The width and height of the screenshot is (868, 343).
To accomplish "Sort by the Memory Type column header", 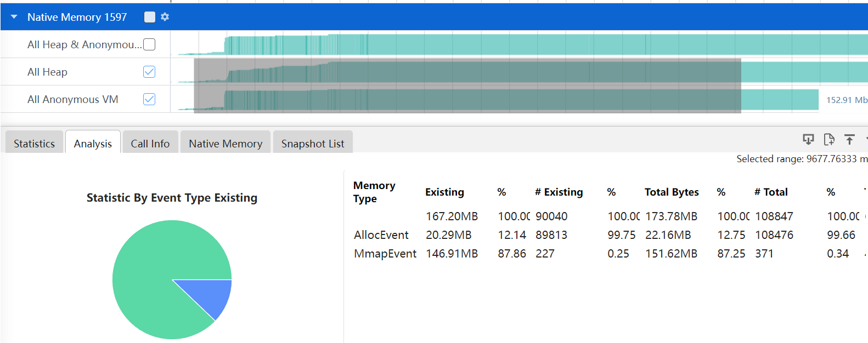I will [374, 192].
